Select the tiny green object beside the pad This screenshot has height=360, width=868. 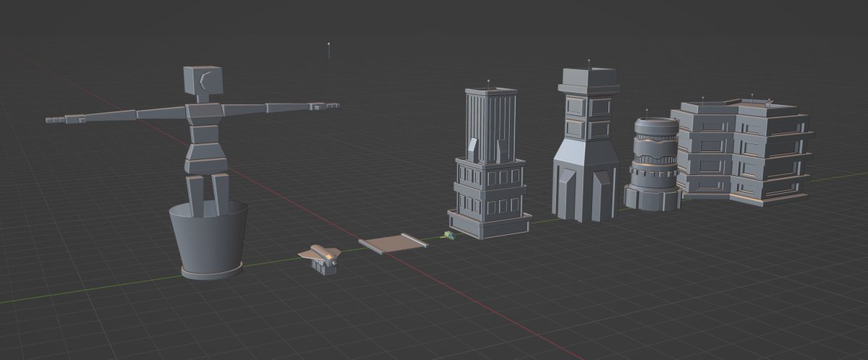(449, 235)
